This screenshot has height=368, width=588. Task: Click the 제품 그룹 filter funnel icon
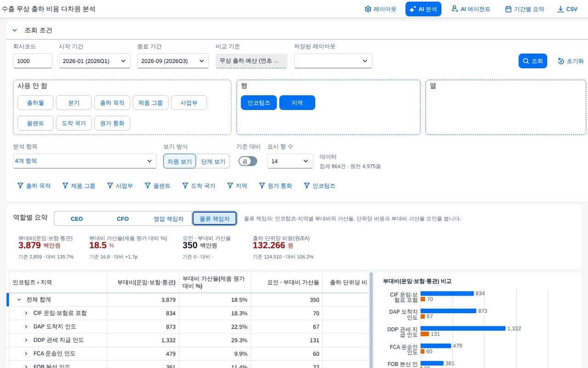pos(65,186)
